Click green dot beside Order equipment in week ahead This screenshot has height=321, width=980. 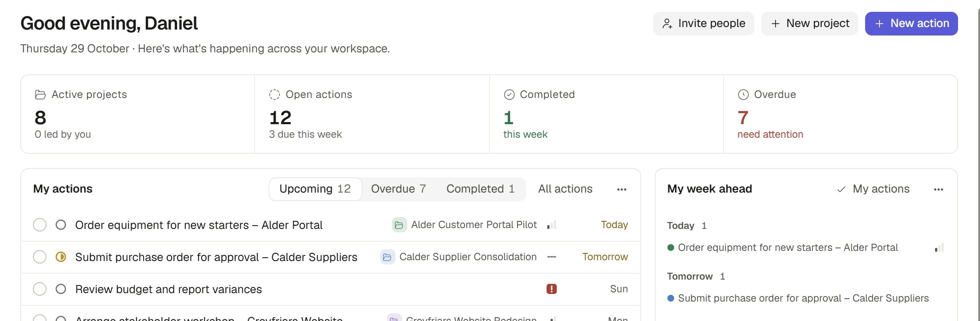[671, 248]
